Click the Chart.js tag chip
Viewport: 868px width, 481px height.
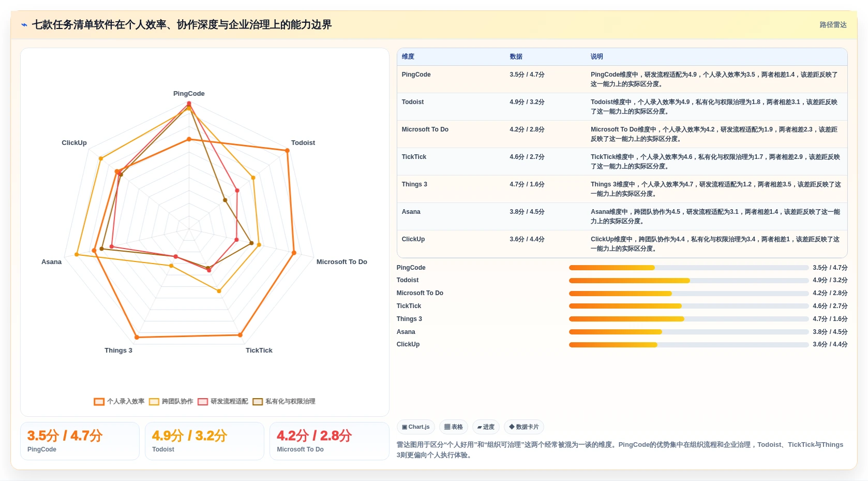(416, 427)
